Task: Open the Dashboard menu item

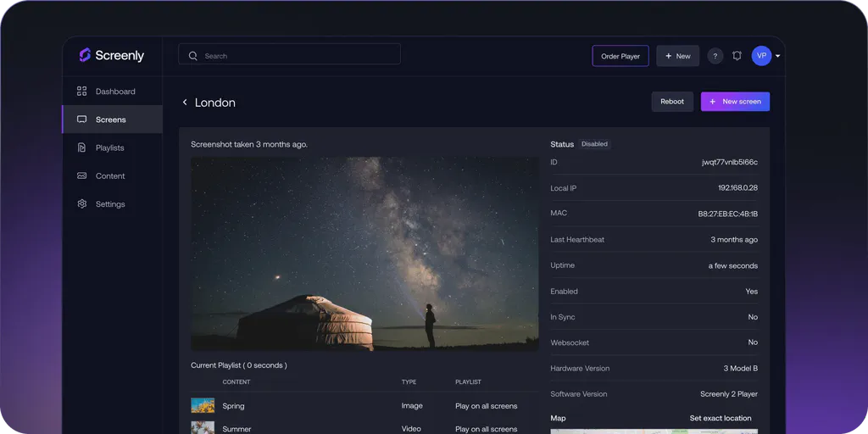Action: coord(115,92)
